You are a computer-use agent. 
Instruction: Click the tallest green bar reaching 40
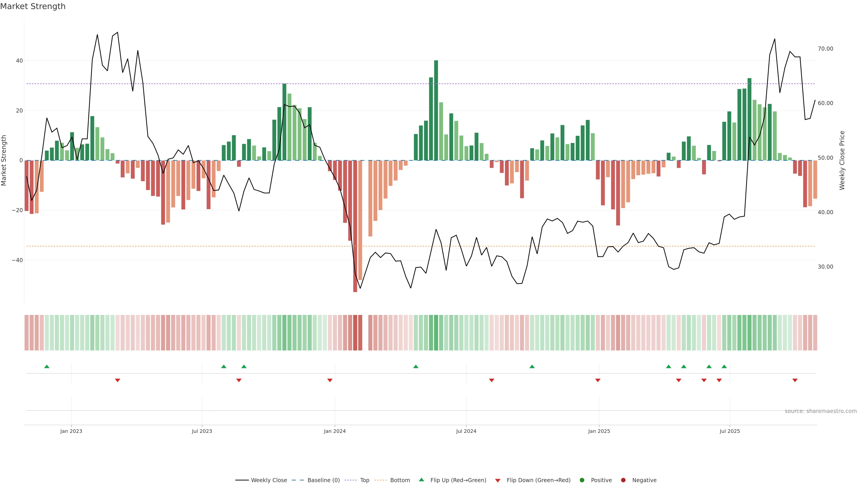436,111
